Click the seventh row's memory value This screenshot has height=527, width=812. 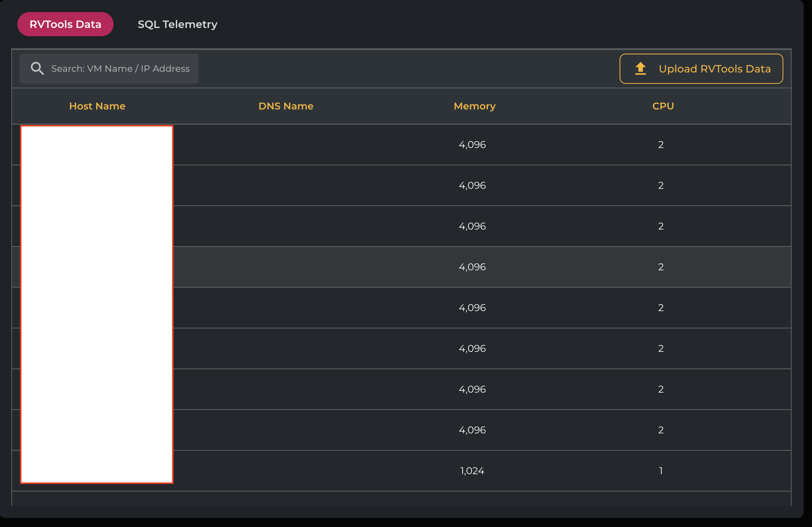pyautogui.click(x=472, y=389)
